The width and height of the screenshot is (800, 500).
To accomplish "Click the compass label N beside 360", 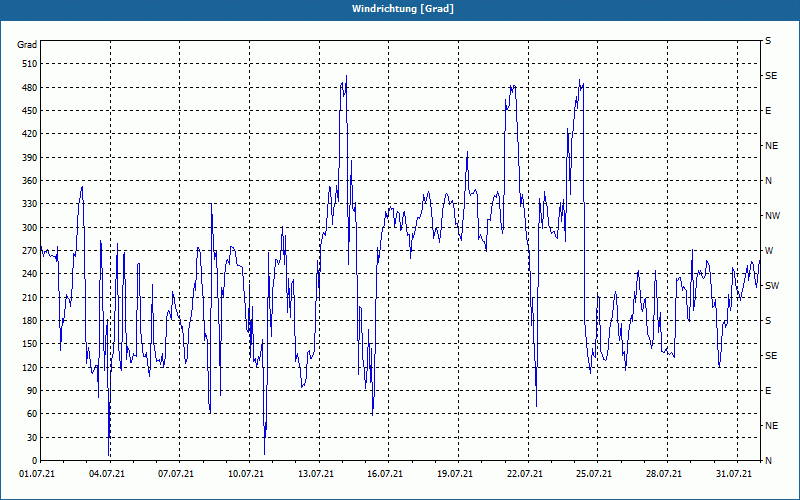I will [768, 181].
